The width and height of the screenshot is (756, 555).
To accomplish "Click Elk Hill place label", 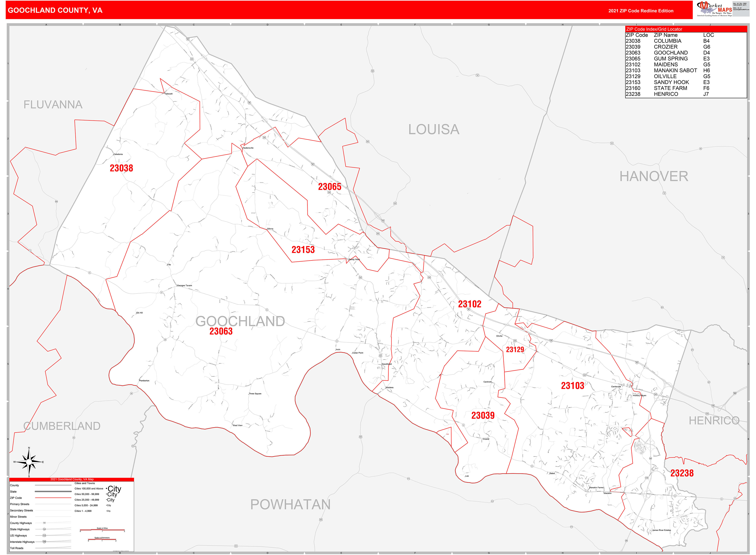I will [139, 313].
